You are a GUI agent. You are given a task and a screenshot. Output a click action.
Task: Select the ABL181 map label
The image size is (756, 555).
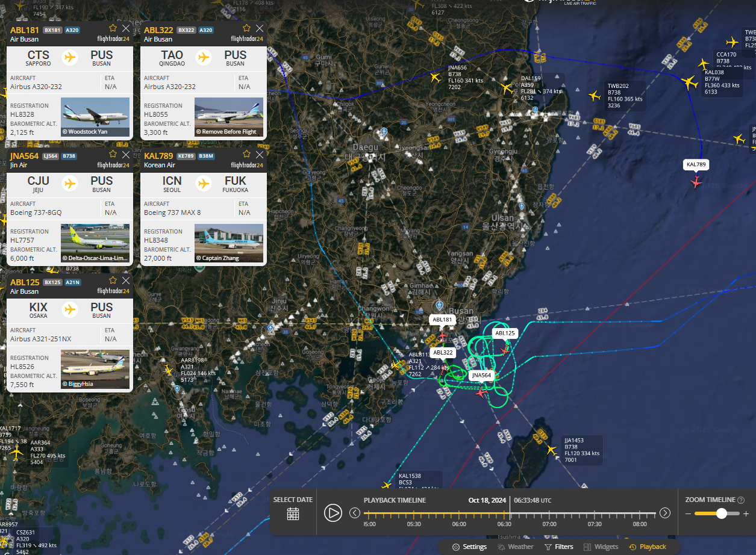click(443, 320)
